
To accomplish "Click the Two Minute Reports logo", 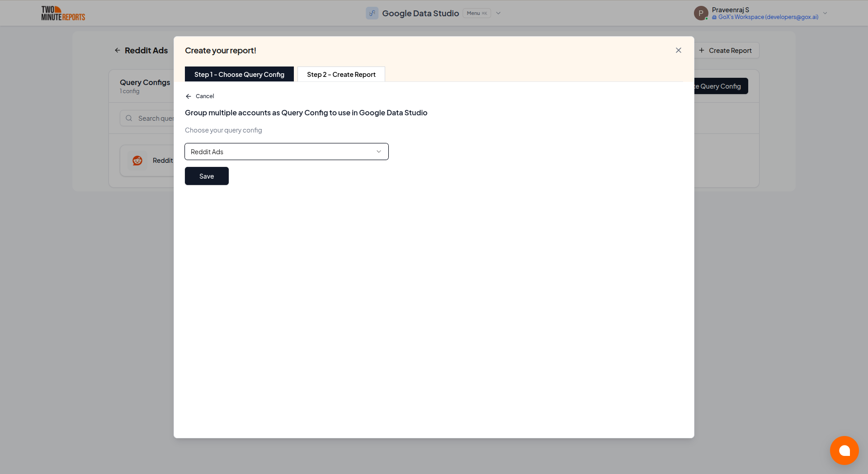I will click(63, 13).
